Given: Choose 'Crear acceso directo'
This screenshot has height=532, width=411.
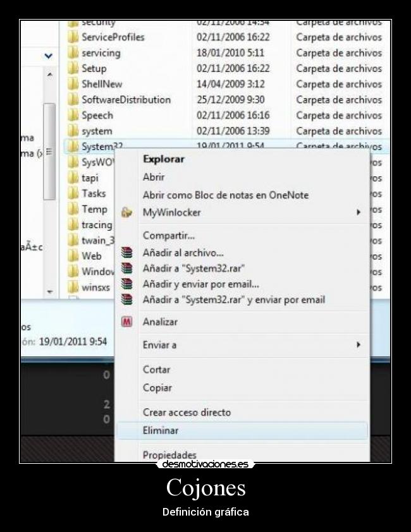Looking at the screenshot, I should point(187,412).
